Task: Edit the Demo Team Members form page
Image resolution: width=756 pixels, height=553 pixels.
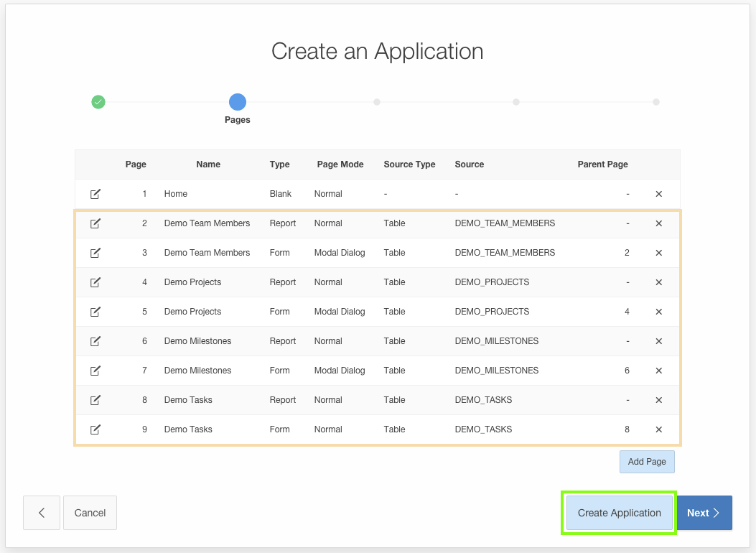Action: click(x=95, y=253)
